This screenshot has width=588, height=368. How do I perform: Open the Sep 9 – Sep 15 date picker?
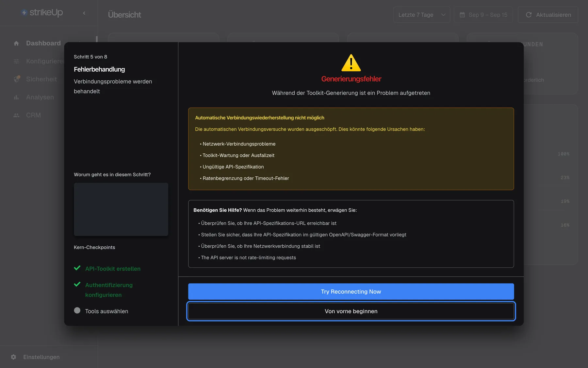point(483,15)
